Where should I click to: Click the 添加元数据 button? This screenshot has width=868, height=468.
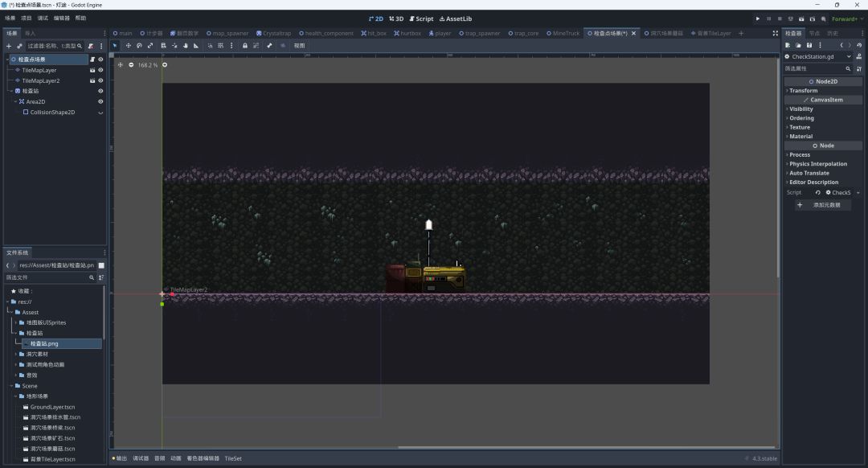pyautogui.click(x=823, y=205)
